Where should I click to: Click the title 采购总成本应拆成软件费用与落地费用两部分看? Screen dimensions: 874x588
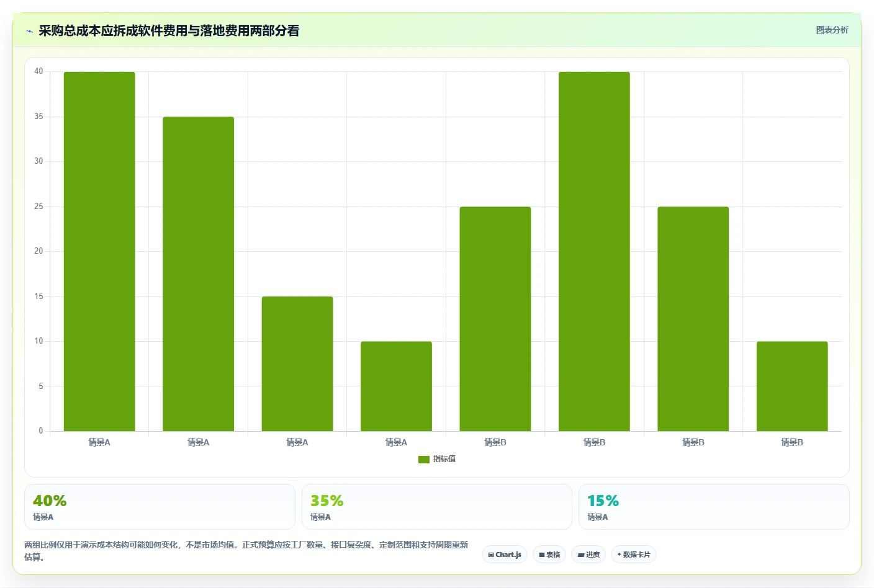pos(169,30)
